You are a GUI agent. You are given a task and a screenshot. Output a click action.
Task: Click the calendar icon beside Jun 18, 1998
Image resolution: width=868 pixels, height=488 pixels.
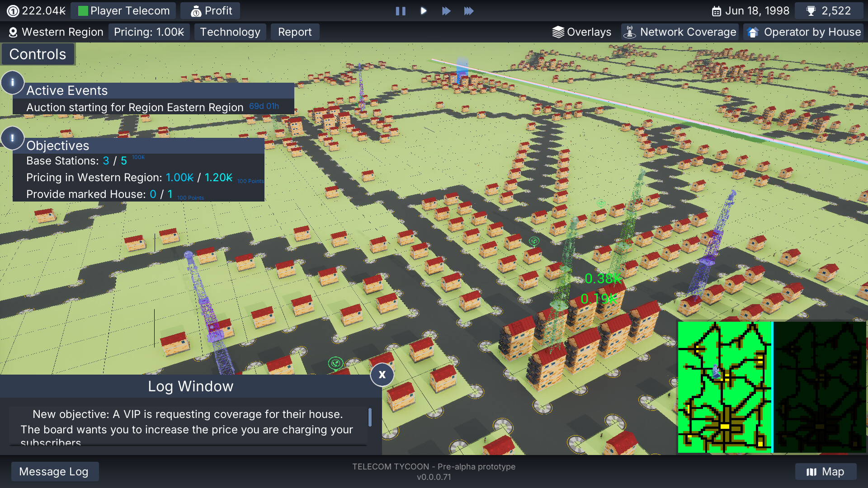pos(717,10)
